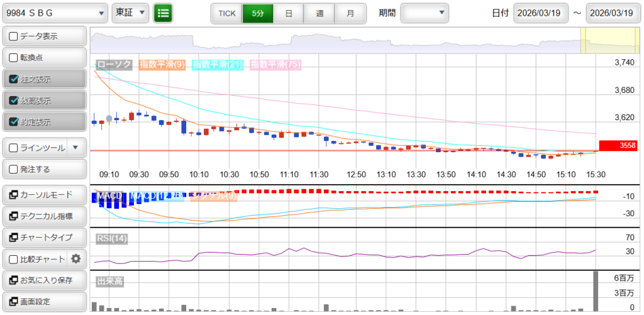The width and height of the screenshot is (644, 315).
Task: Click the start date field 2026/03/19
Action: click(540, 13)
